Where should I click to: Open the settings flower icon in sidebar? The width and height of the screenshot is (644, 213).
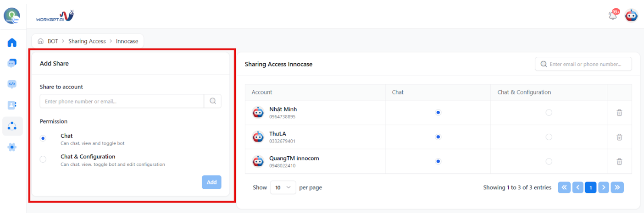point(12,147)
